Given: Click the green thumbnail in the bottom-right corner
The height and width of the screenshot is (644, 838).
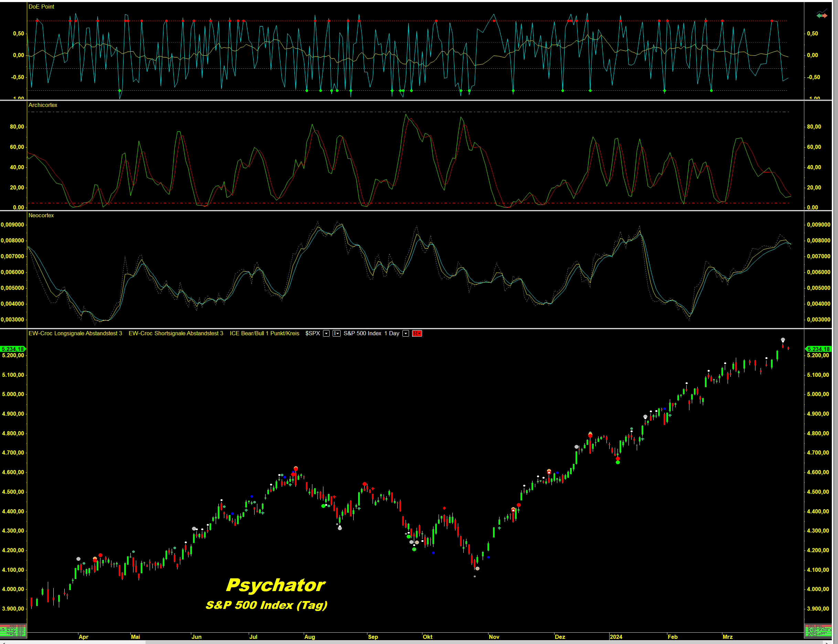Looking at the screenshot, I should coord(817,631).
